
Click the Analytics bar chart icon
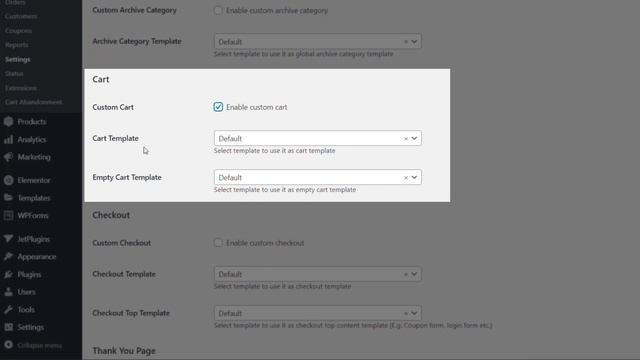(x=9, y=140)
